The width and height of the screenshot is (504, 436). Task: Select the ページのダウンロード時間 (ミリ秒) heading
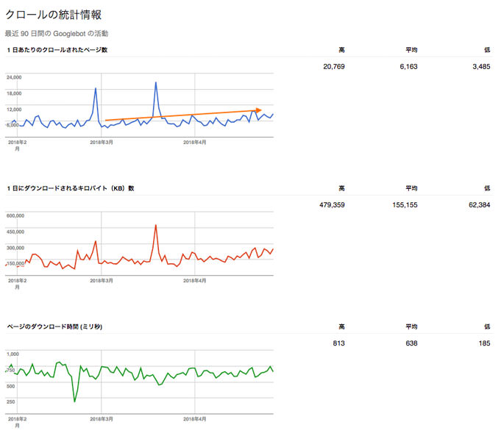point(55,326)
